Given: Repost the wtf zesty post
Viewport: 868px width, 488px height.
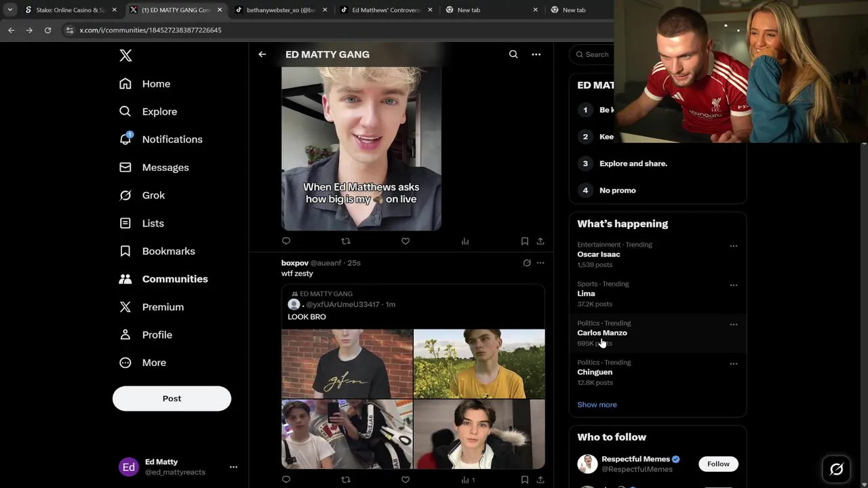Looking at the screenshot, I should 346,479.
